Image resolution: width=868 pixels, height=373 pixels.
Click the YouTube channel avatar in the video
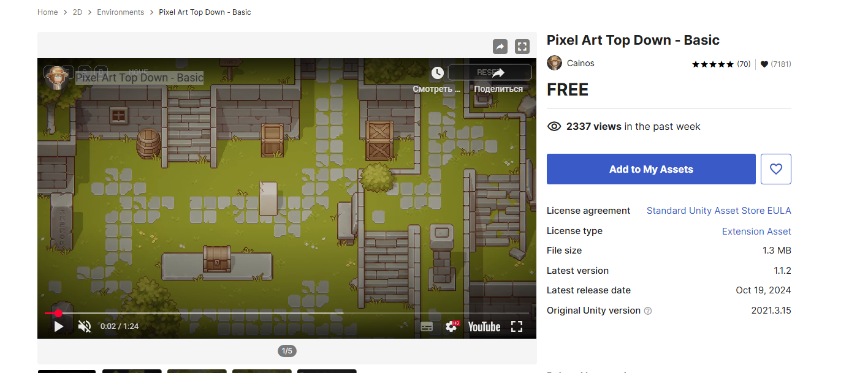(x=56, y=78)
